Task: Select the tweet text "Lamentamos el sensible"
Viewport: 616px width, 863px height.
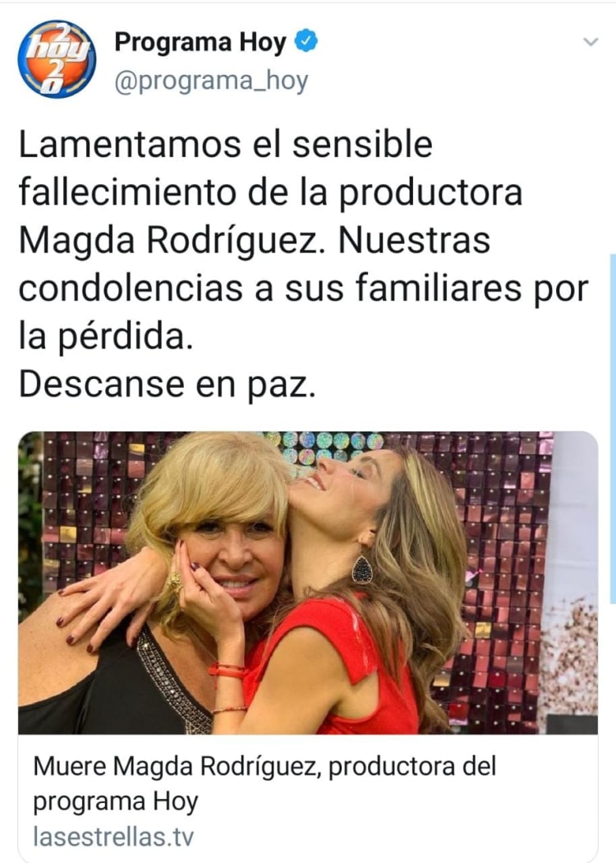Action: [226, 144]
